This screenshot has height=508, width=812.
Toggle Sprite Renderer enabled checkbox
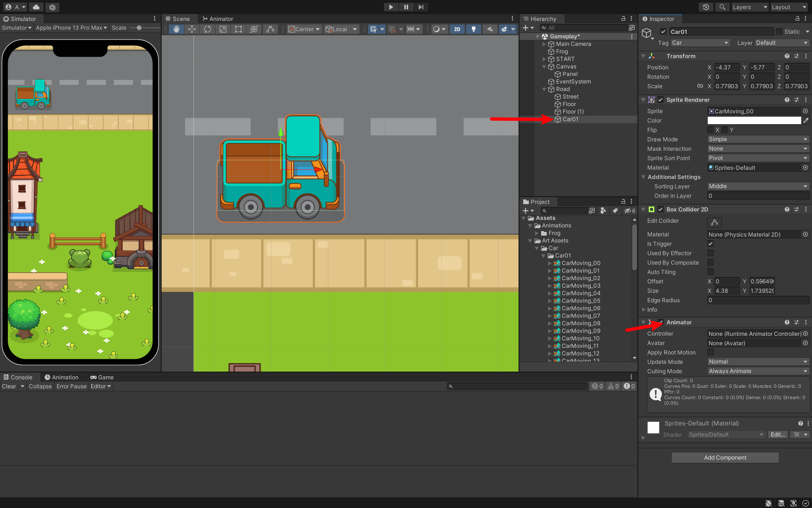point(660,100)
